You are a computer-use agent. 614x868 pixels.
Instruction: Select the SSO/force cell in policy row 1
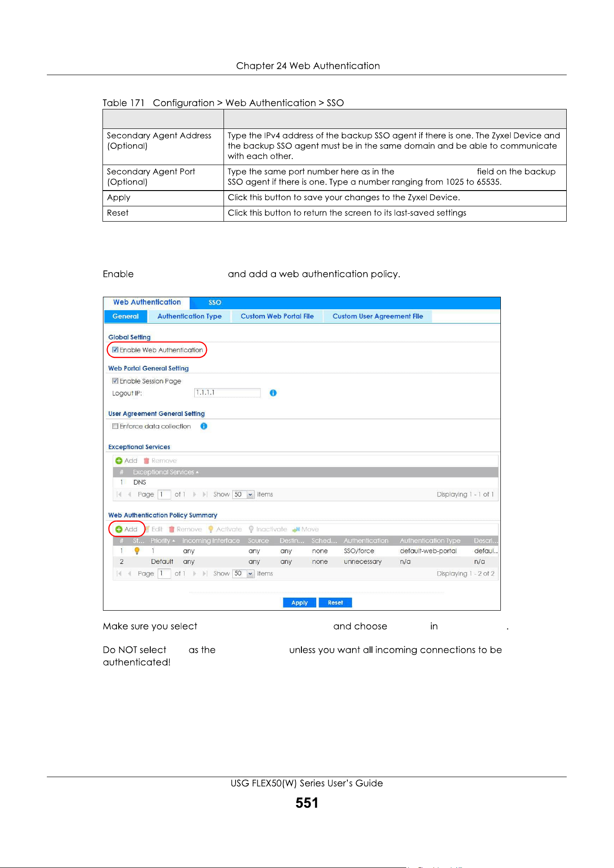tap(359, 551)
